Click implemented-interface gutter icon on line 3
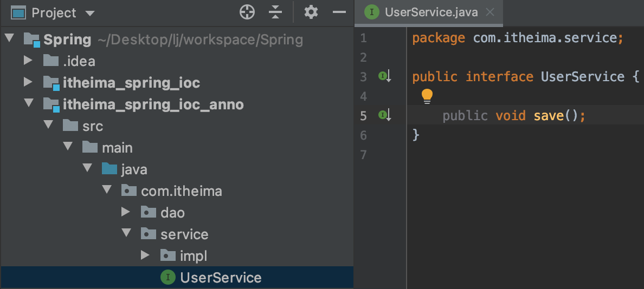Viewport: 644px width, 289px height. [384, 77]
